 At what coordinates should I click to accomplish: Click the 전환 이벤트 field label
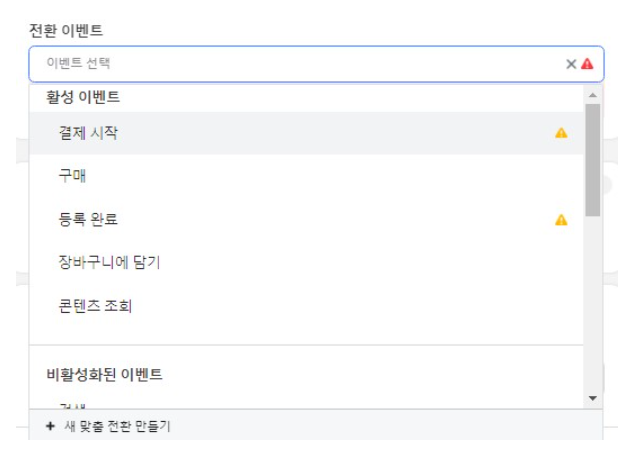(66, 30)
